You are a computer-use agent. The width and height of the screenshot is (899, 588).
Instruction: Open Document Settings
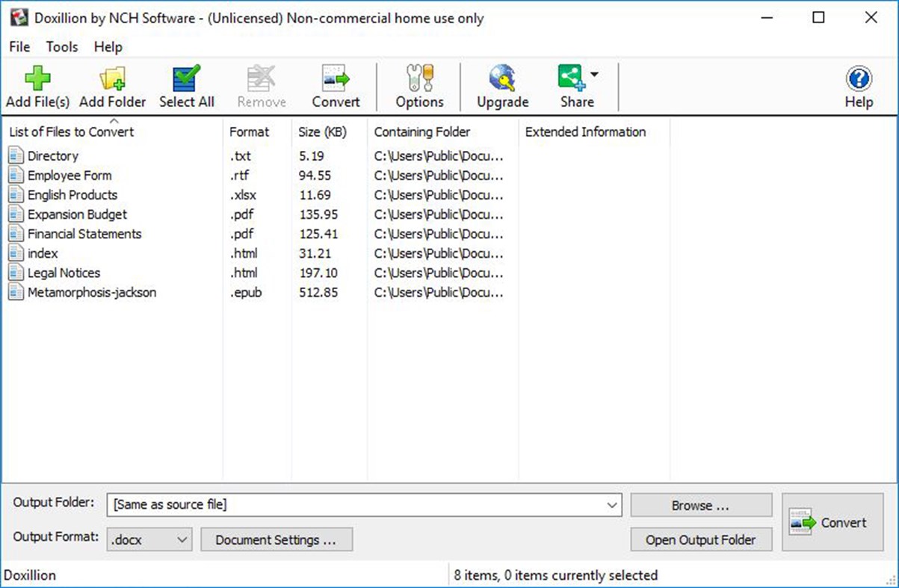point(277,539)
